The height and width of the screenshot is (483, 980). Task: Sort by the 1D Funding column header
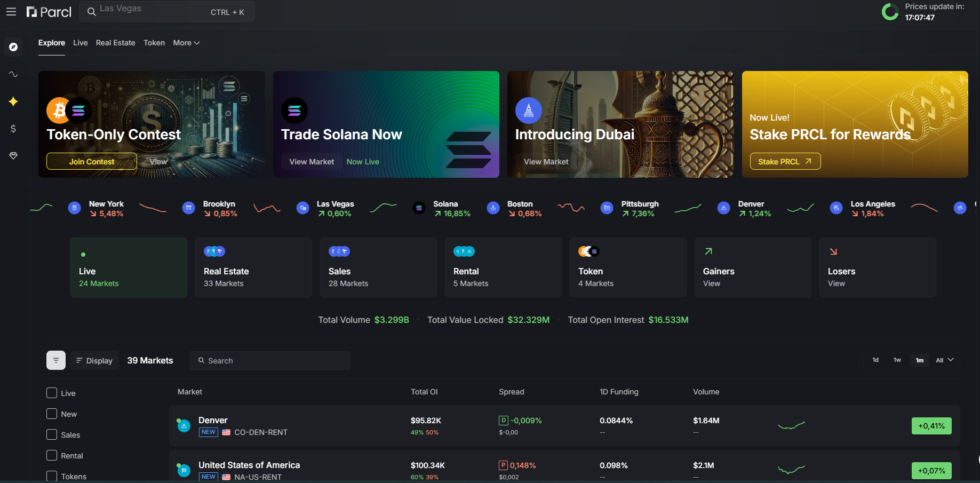point(619,392)
